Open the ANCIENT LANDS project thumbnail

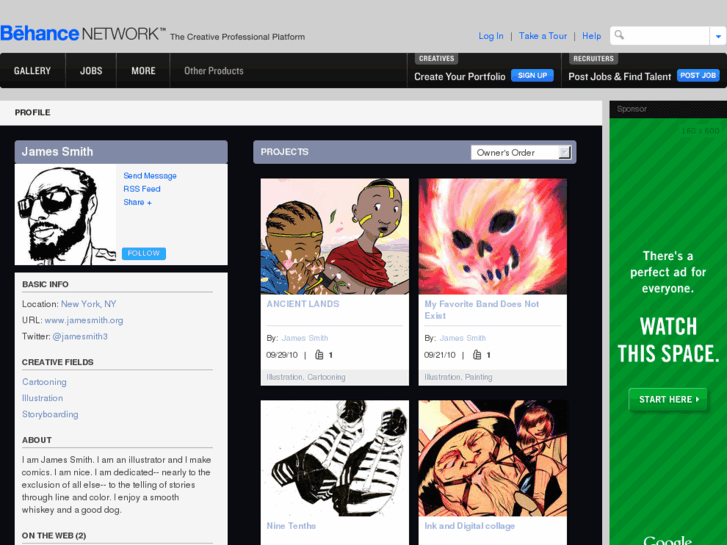coord(335,237)
